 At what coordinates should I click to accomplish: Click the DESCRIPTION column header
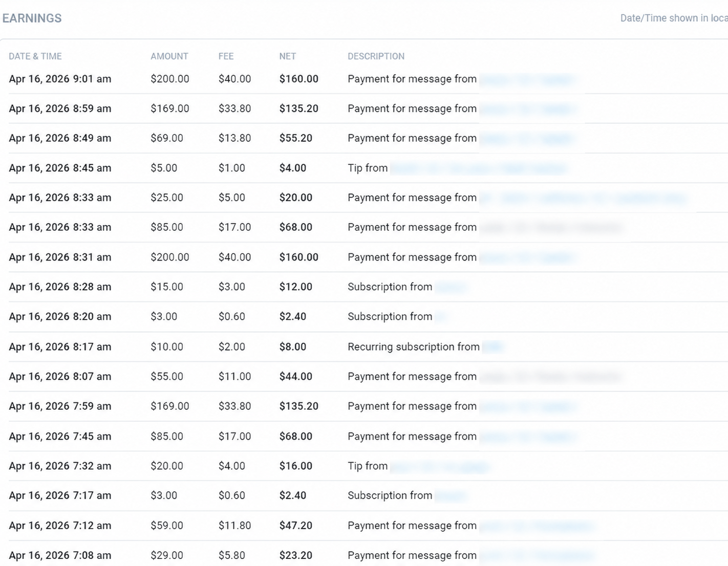pos(376,56)
